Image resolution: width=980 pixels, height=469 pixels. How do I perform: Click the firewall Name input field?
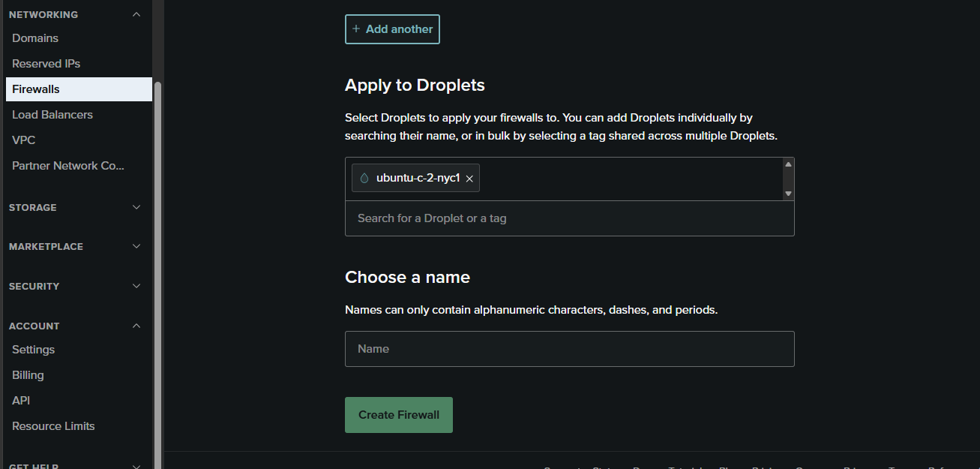(x=569, y=349)
